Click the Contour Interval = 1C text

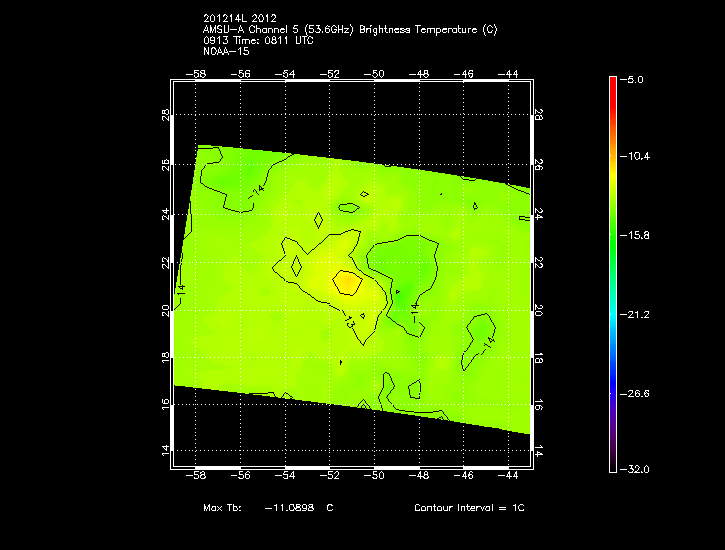469,508
